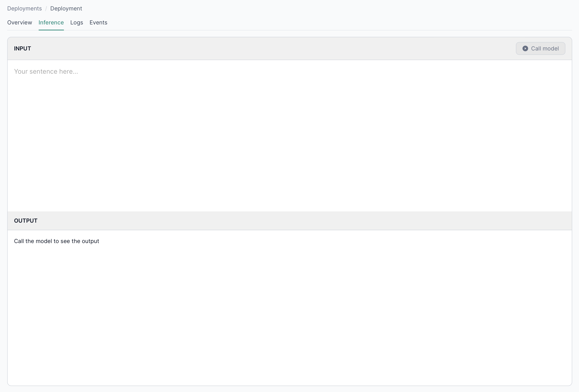Click the Inference tab underline indicator
The image size is (579, 392).
pyautogui.click(x=51, y=31)
